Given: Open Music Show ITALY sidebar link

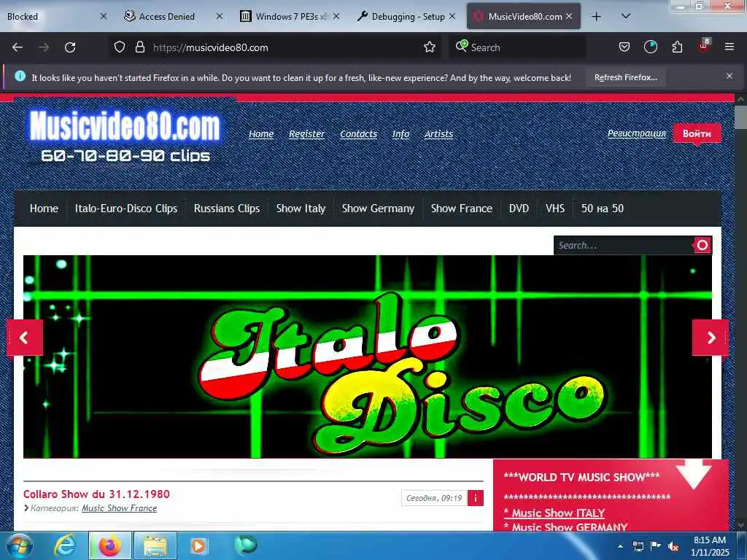Looking at the screenshot, I should tap(554, 513).
